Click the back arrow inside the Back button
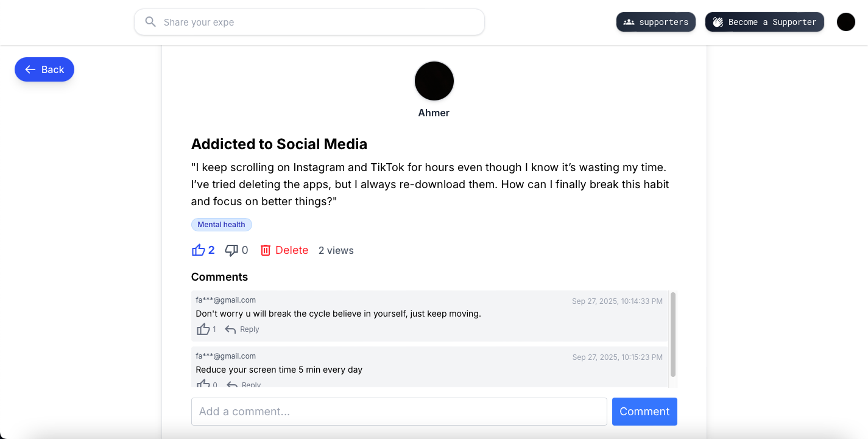 [29, 69]
